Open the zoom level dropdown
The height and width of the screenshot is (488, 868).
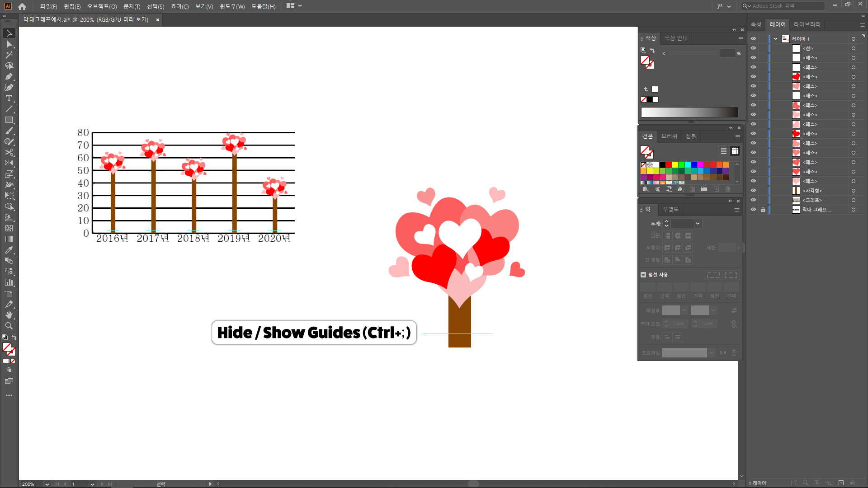47,484
